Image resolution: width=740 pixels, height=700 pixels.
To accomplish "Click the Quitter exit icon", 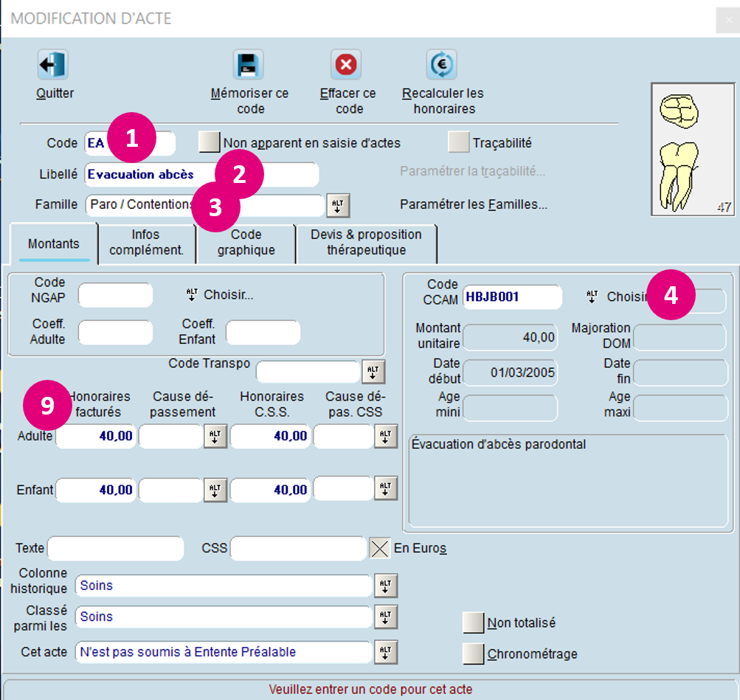I will click(x=53, y=65).
